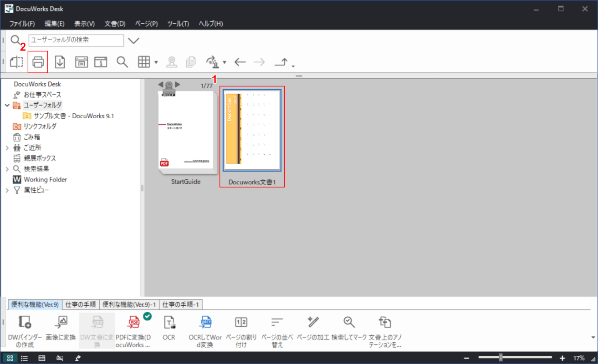Select 属性ビュー in folder tree

(36, 190)
